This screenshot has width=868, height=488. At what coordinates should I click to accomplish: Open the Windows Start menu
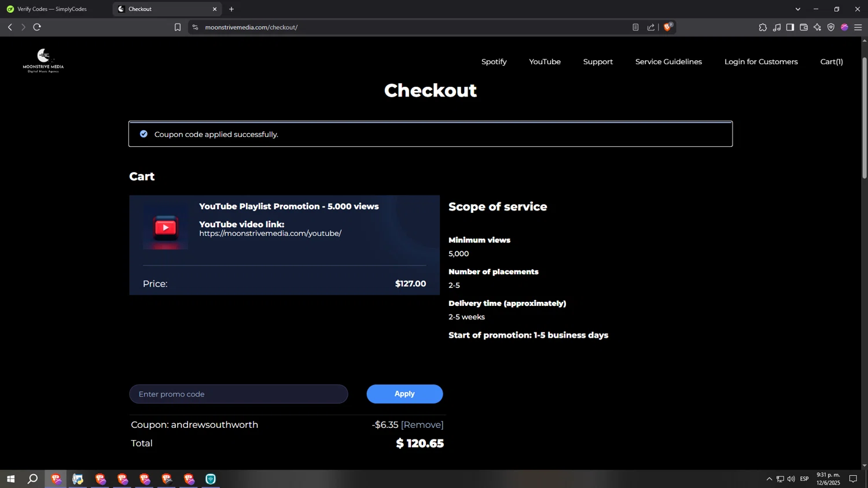[10, 479]
